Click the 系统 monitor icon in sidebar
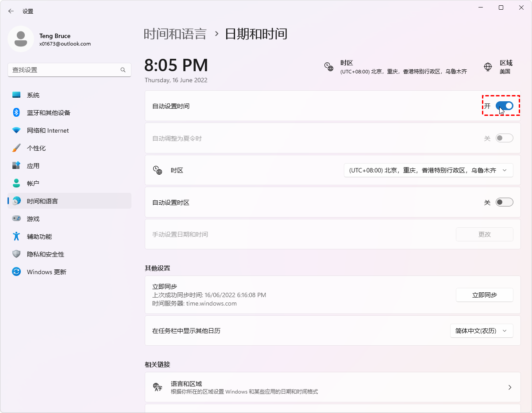 [16, 95]
